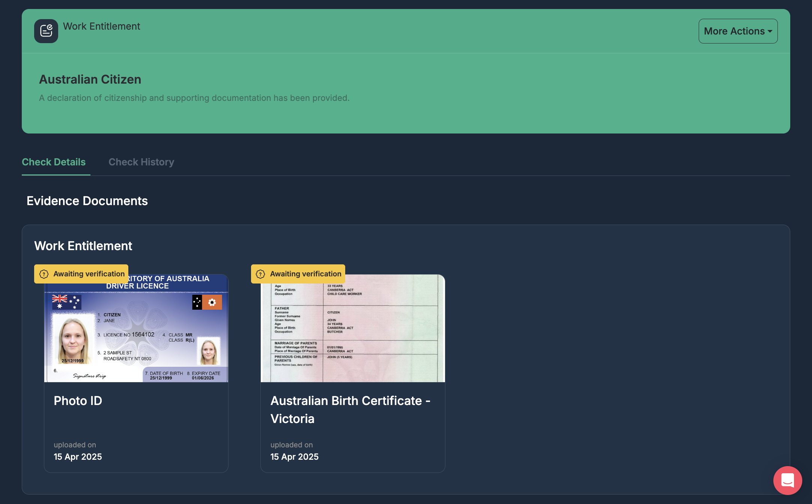Viewport: 812px width, 504px height.
Task: Click Awaiting verification badge on Birth Certificate
Action: 298,274
